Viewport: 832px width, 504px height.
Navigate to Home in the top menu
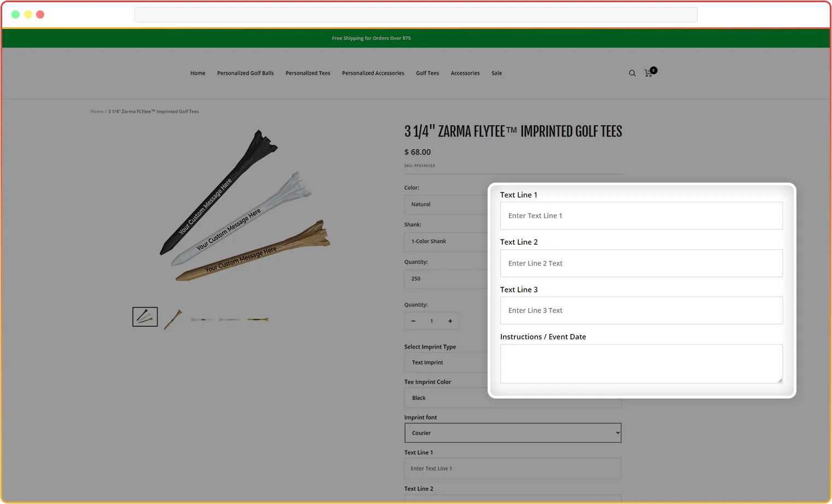point(198,73)
